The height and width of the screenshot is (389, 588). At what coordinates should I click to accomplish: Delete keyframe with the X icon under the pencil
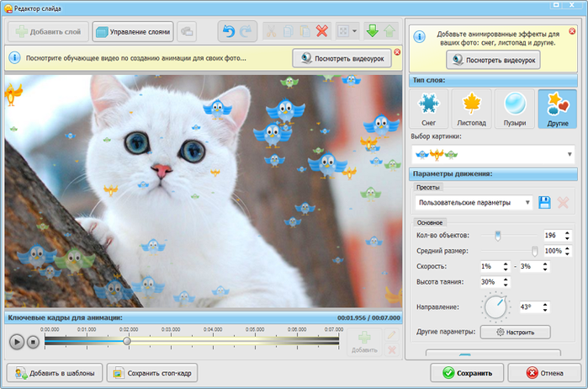point(391,350)
